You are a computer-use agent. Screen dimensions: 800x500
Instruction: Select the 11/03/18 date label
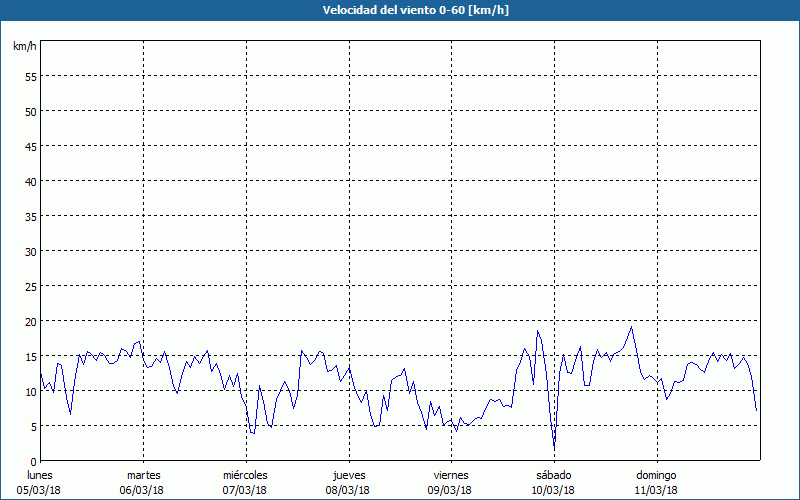[657, 490]
